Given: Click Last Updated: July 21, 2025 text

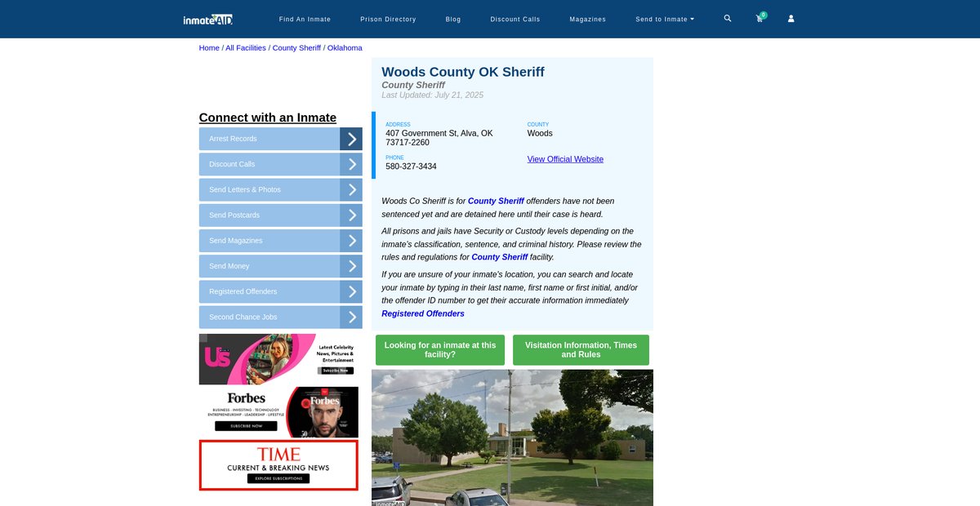Looking at the screenshot, I should [x=432, y=95].
